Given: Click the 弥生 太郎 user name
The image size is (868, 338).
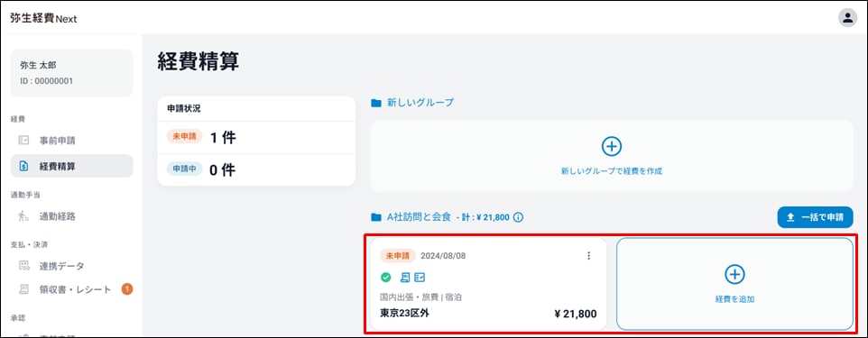Looking at the screenshot, I should point(38,65).
